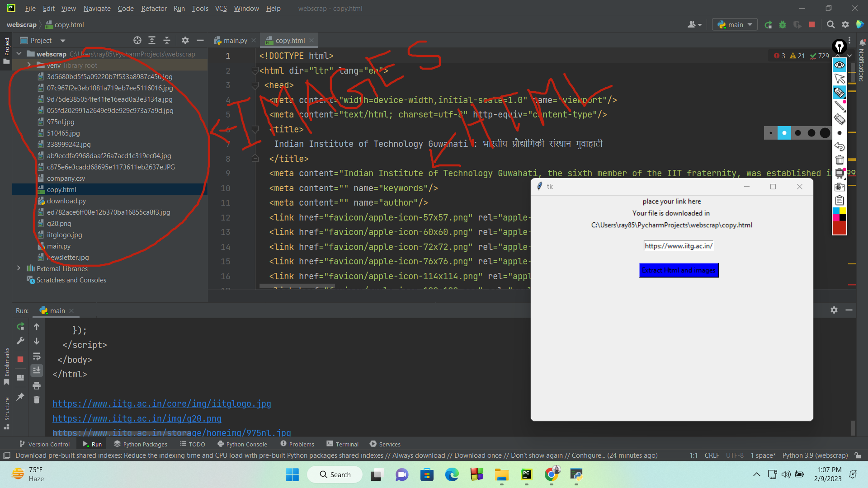Undo last annotation with the undo arrow
This screenshot has height=488, width=868.
[x=840, y=147]
